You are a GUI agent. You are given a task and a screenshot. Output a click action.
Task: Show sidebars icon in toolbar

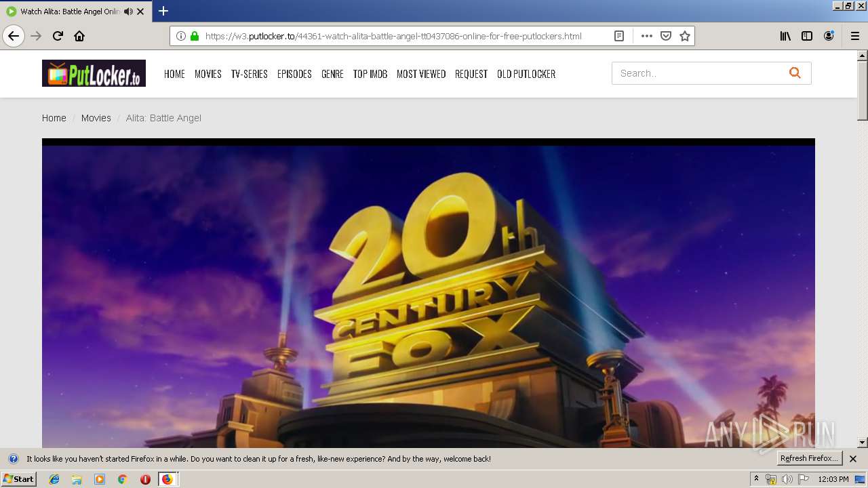[807, 36]
